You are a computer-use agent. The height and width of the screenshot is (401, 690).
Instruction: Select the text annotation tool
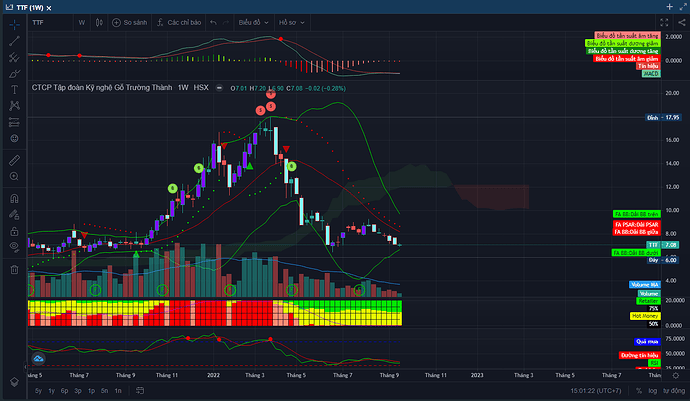point(14,90)
